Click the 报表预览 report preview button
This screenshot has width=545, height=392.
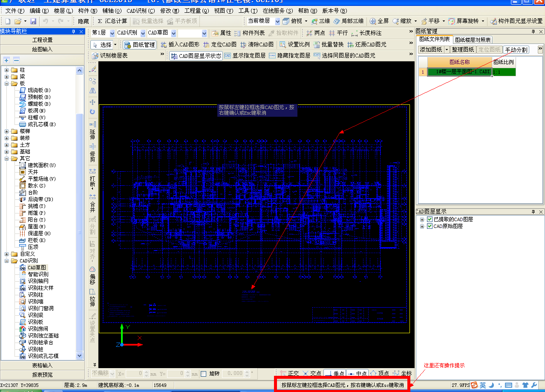[43, 375]
